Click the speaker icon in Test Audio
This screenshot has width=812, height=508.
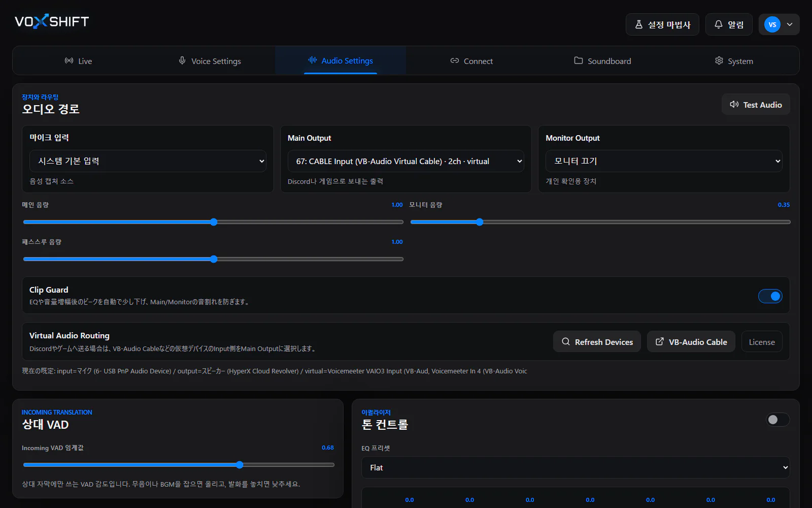click(x=734, y=104)
